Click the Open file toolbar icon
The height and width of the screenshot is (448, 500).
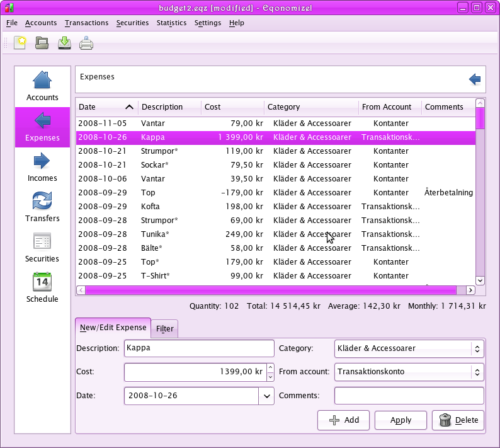[x=42, y=43]
